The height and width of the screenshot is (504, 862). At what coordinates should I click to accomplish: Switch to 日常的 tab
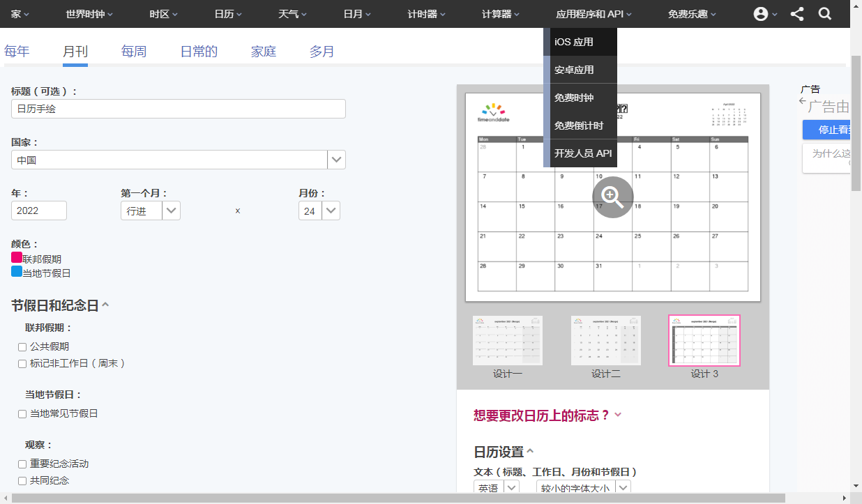pos(199,51)
